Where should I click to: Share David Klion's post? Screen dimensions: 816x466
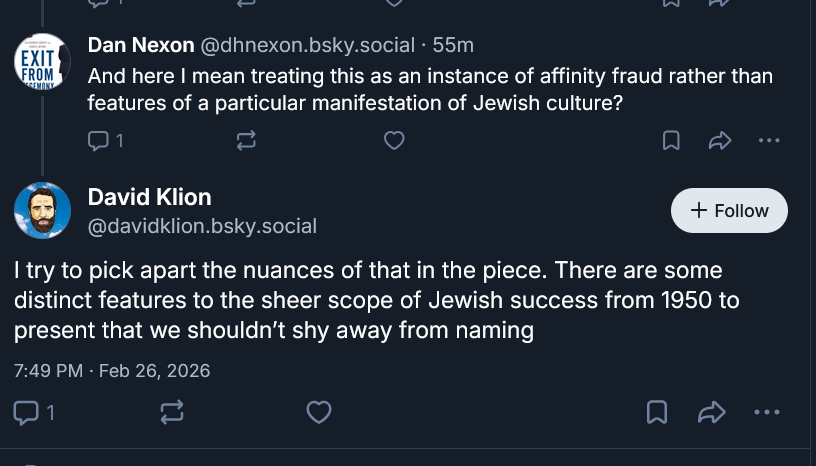pyautogui.click(x=711, y=411)
